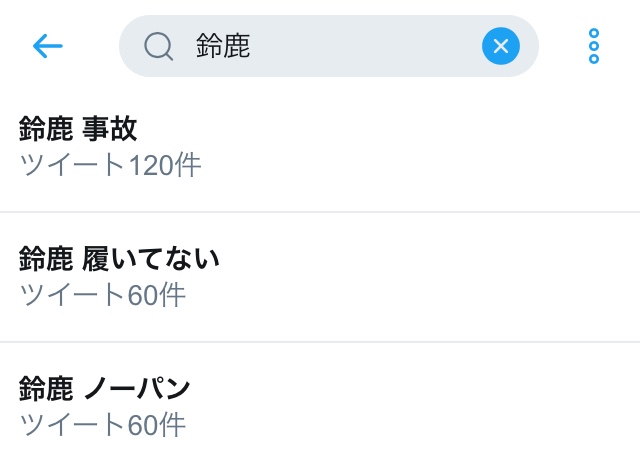Choose the "鈴鹿 履いてない" suggestion

119,259
